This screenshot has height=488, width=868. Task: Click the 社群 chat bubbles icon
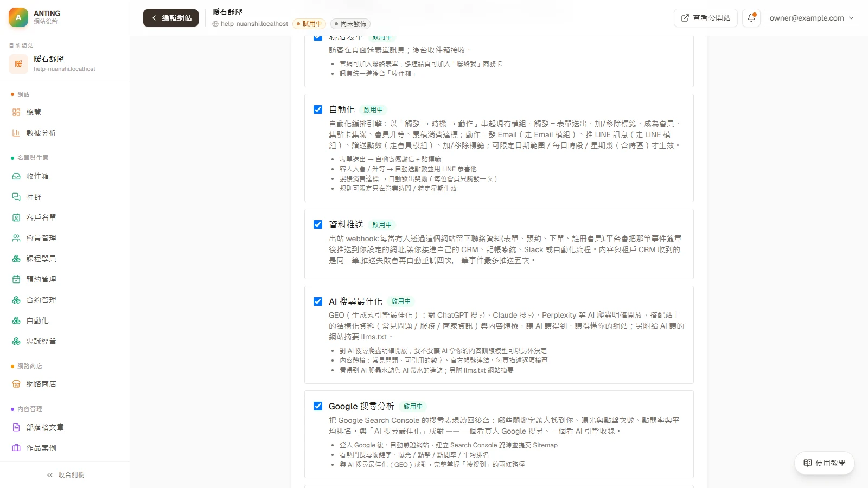[16, 197]
